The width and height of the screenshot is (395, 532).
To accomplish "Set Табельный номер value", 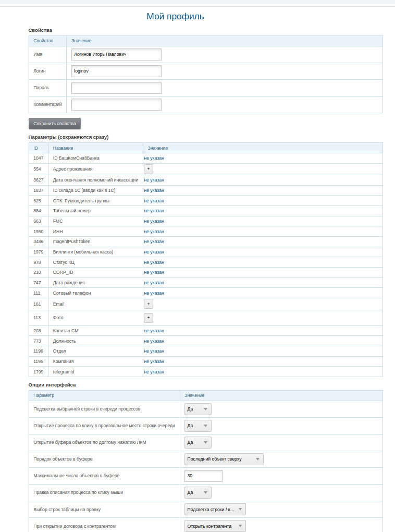I will (154, 211).
